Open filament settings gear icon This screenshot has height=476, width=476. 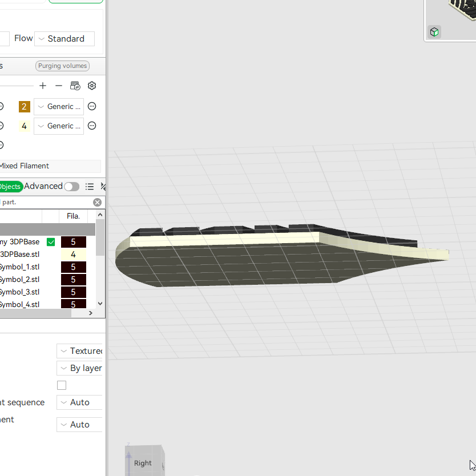point(92,86)
